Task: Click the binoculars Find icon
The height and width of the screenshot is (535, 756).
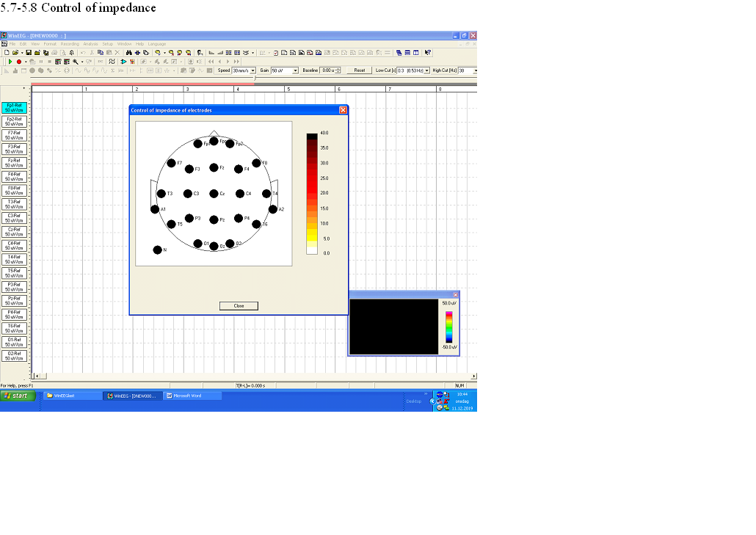Action: pos(128,53)
